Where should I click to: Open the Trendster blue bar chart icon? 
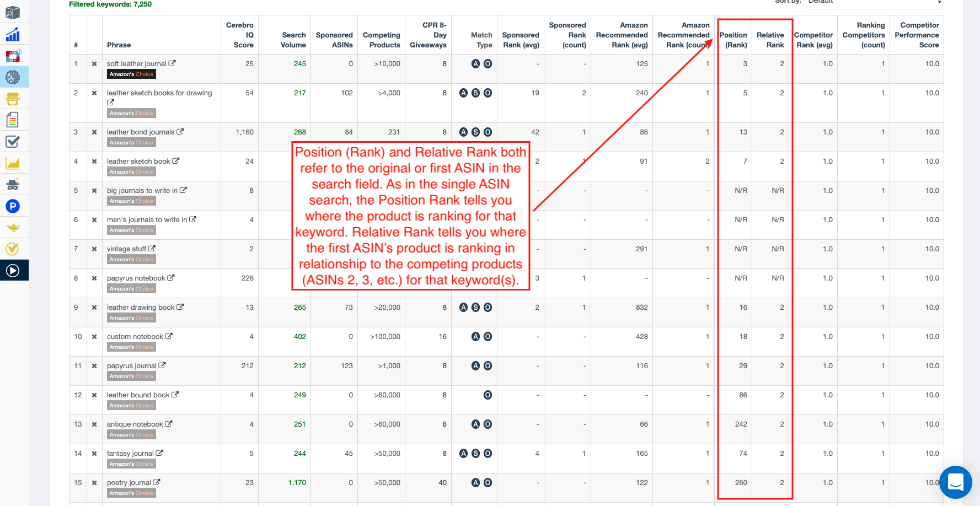point(13,35)
